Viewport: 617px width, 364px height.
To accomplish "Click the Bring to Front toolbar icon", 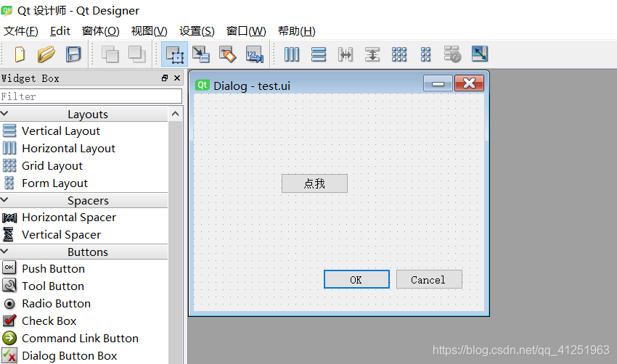I will click(x=137, y=54).
